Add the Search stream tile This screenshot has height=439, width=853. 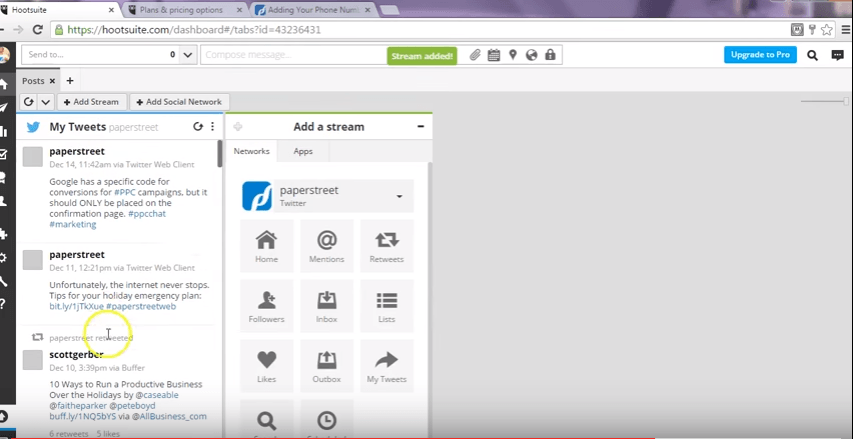tap(267, 419)
